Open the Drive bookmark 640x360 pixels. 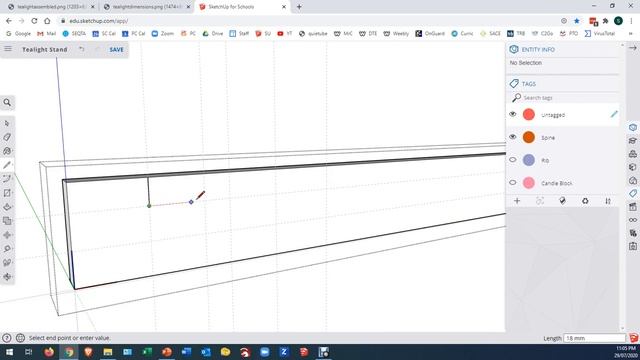pos(213,33)
